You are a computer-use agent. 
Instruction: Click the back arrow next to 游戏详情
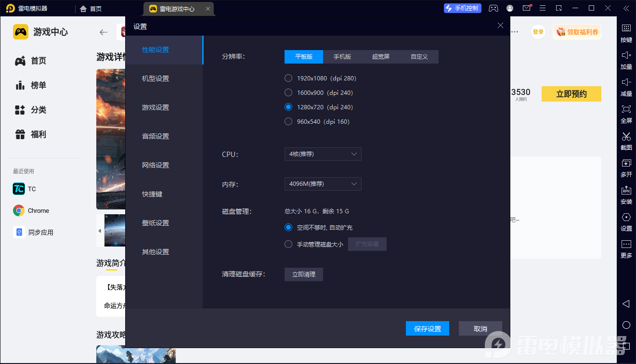(103, 32)
